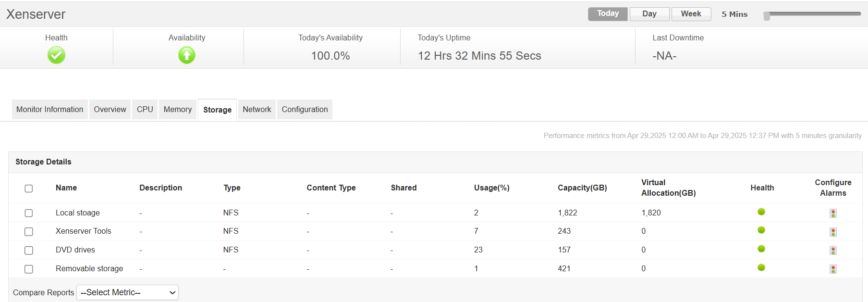The width and height of the screenshot is (868, 302).
Task: Click the health LED for Xenserver Tools
Action: [x=760, y=230]
